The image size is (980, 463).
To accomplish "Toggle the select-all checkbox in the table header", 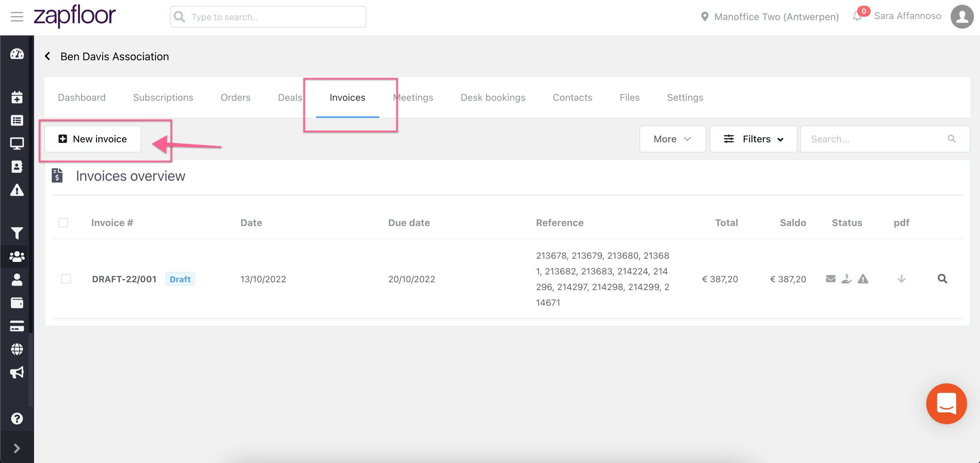I will [64, 223].
